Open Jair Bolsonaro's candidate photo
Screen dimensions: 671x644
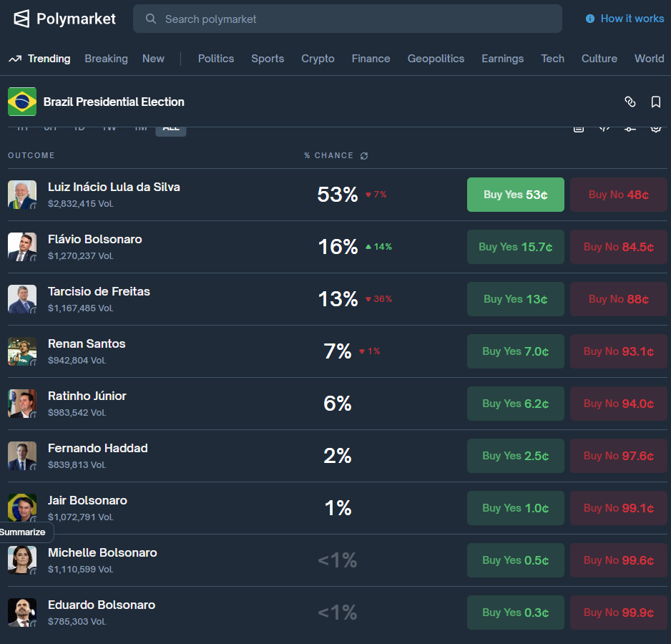coord(22,508)
